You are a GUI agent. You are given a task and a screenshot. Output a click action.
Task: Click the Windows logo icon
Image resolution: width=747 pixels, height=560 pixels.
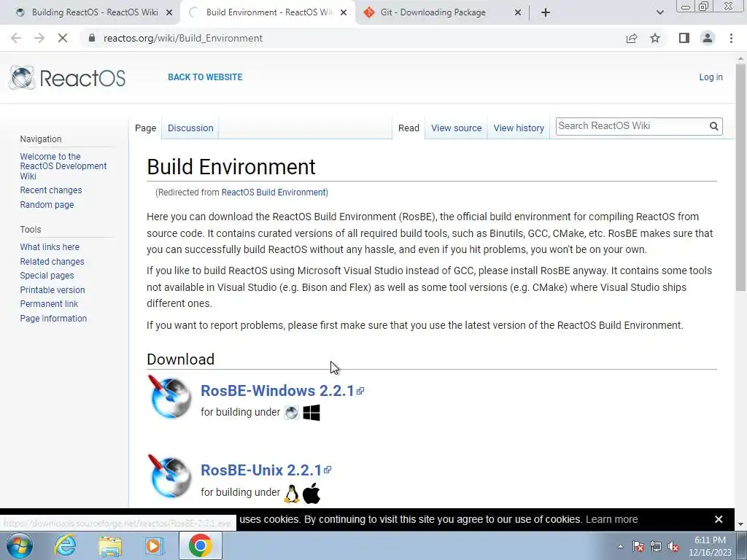311,413
